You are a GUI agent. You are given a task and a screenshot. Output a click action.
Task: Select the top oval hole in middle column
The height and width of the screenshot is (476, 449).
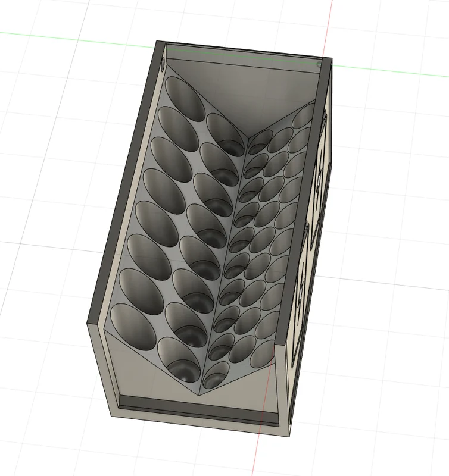click(x=226, y=135)
